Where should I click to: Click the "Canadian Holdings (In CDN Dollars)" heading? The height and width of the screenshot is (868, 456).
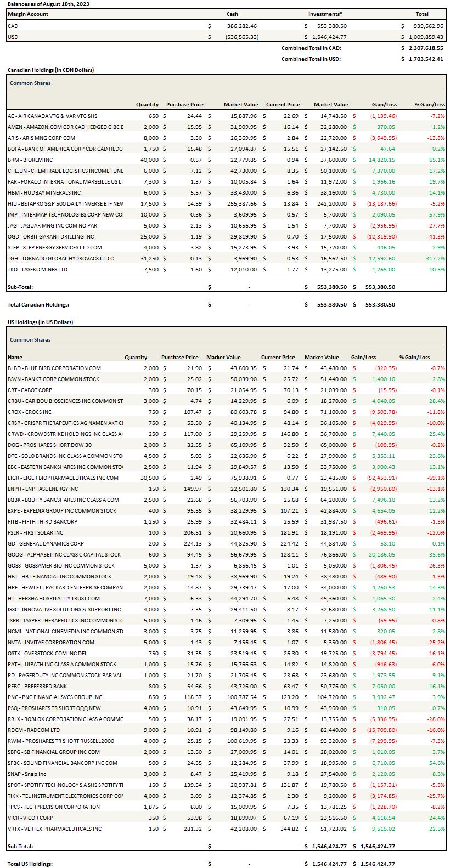click(50, 70)
